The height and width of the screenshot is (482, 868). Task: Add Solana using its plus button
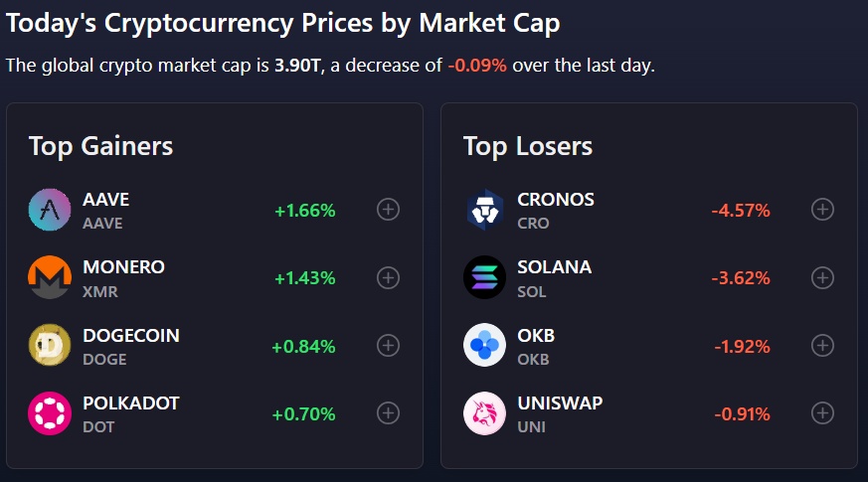pos(822,277)
